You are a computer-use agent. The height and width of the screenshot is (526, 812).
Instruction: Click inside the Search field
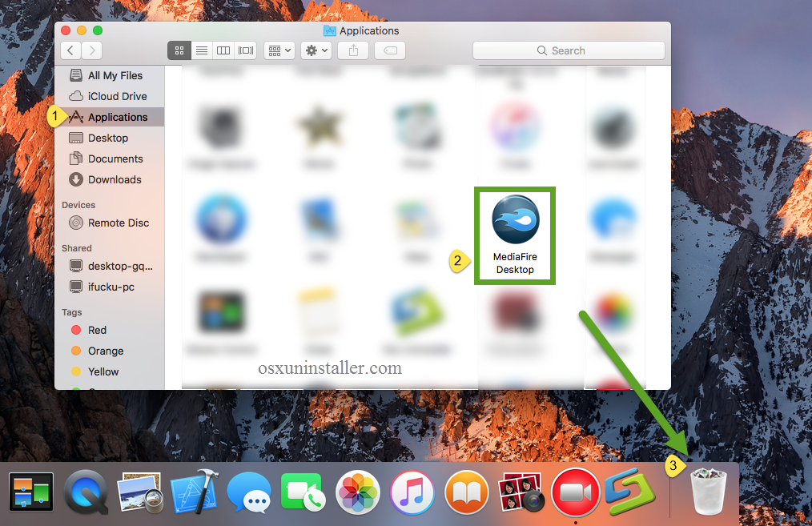point(569,50)
